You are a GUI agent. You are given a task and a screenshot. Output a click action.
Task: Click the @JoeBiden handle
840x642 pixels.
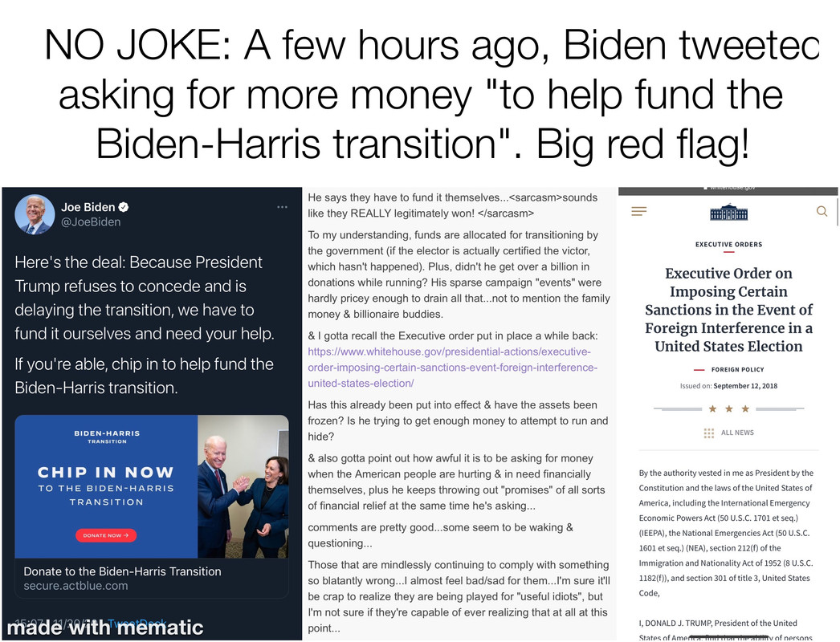click(x=91, y=221)
